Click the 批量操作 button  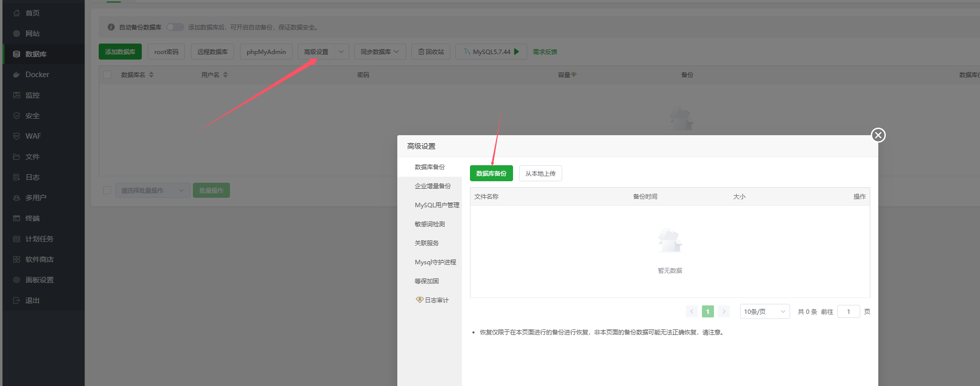point(211,190)
